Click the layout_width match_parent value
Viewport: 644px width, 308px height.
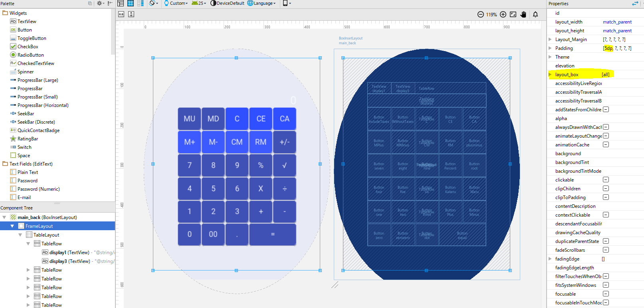tap(617, 22)
